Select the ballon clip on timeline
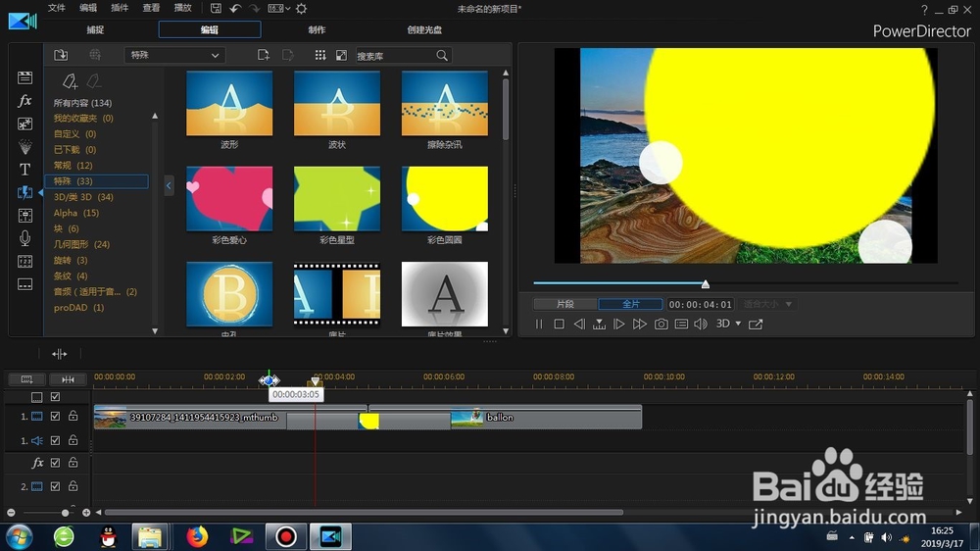The height and width of the screenshot is (551, 980). 546,417
